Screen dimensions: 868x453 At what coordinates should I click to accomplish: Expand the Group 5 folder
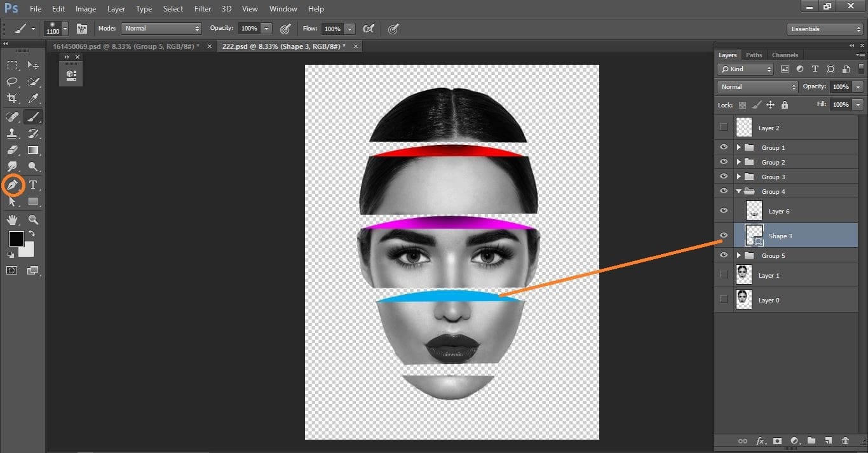739,255
